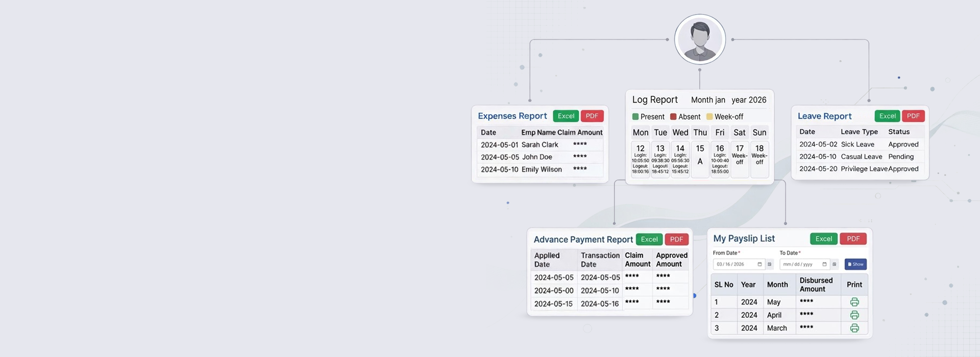
Task: Click the print icon for March 2024
Action: 854,328
